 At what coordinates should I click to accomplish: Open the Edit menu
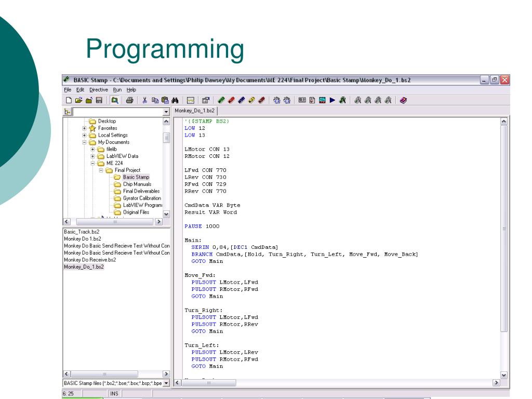pos(80,89)
